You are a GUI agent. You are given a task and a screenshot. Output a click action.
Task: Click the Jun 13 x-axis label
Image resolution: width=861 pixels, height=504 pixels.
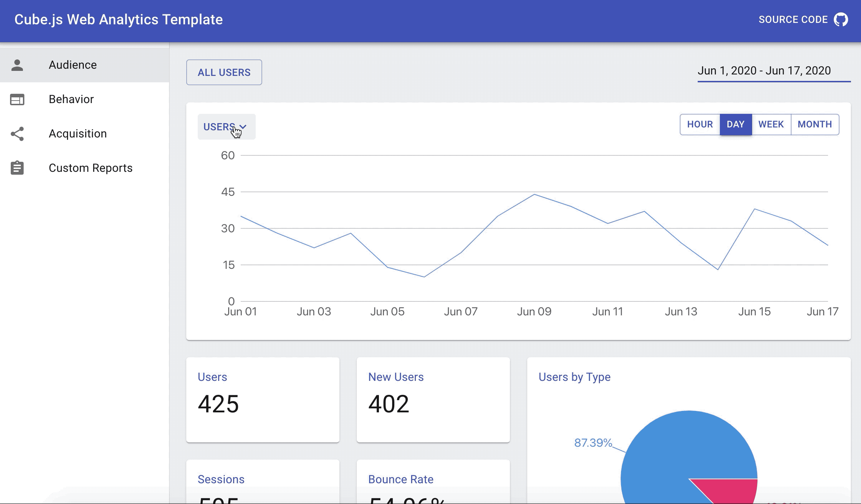click(681, 311)
